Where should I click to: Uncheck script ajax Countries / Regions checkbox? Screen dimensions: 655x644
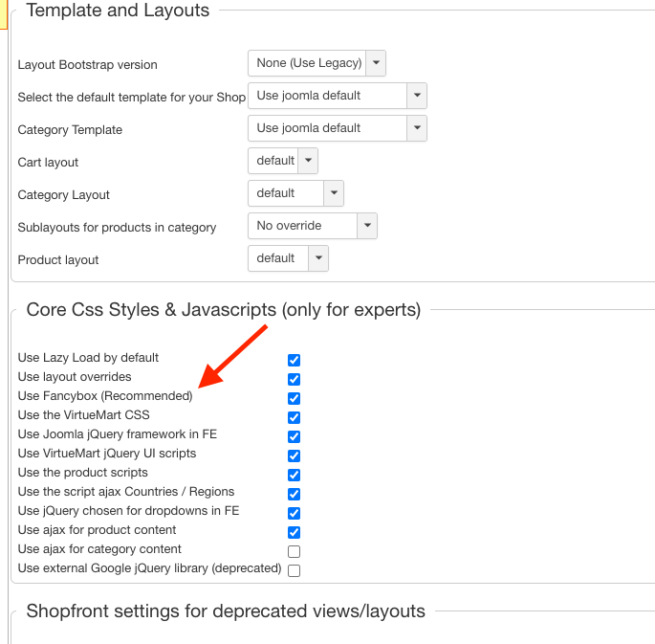[294, 495]
